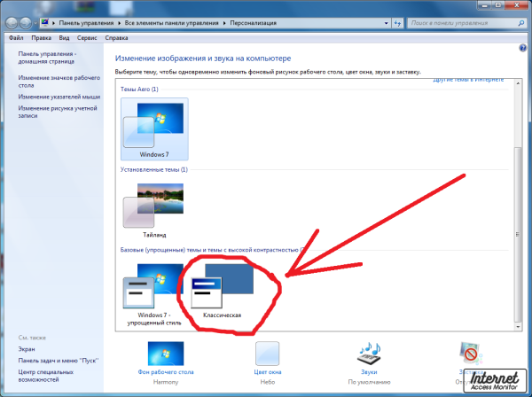Click the theme list scroll up arrow

518,83
